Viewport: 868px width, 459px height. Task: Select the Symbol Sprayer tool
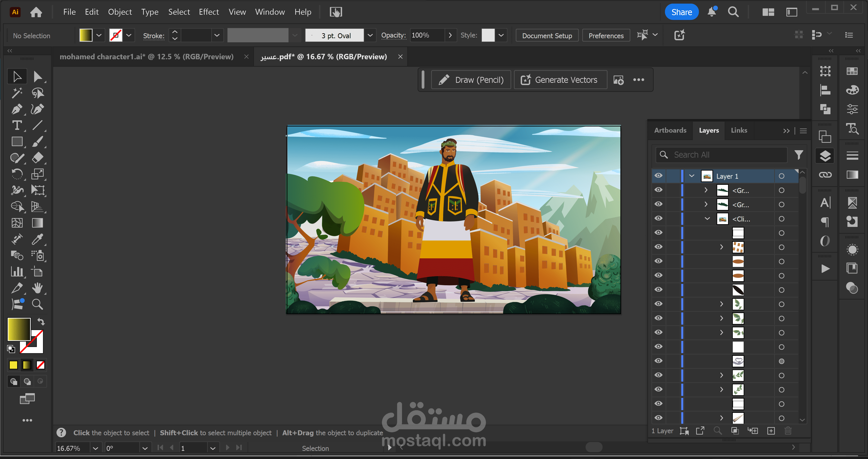38,255
